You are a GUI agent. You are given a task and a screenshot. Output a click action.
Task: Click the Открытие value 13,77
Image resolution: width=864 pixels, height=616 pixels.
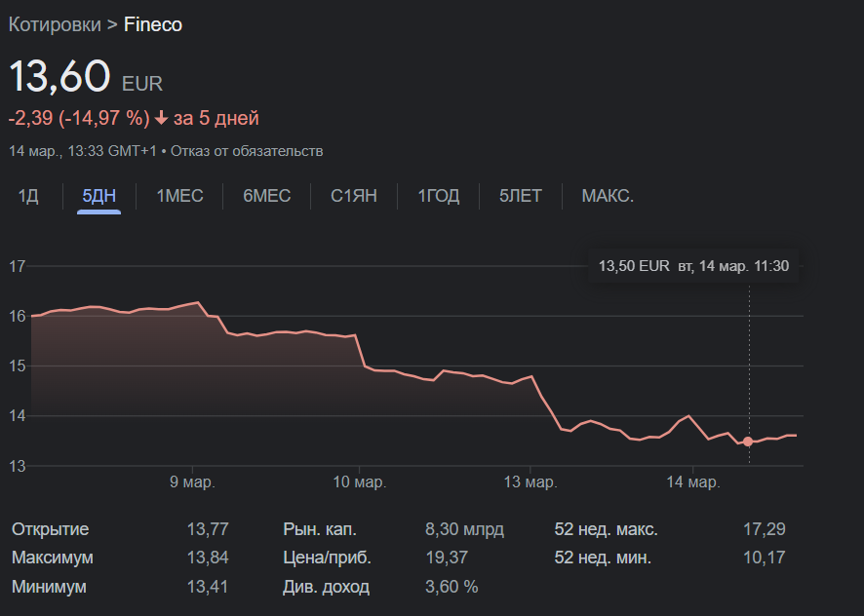click(207, 529)
